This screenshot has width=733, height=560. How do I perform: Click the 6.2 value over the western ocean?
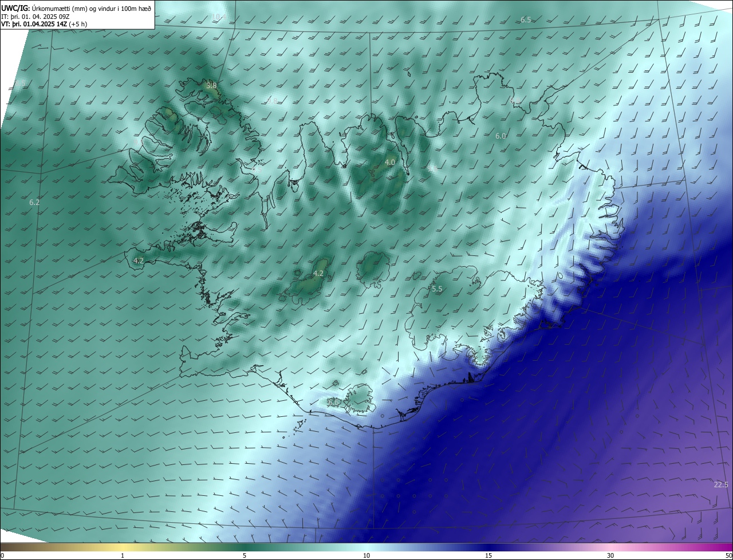pyautogui.click(x=34, y=203)
